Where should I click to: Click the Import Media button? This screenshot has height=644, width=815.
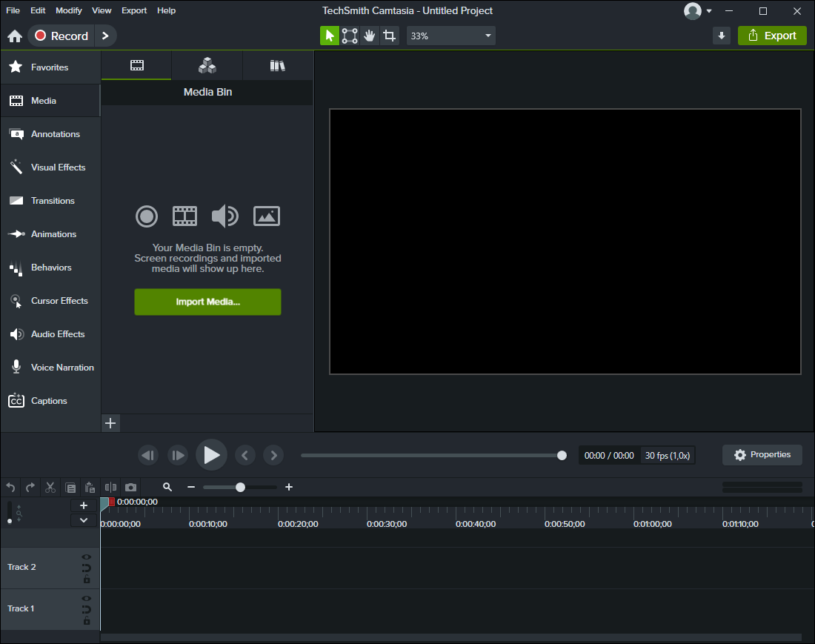tap(207, 302)
